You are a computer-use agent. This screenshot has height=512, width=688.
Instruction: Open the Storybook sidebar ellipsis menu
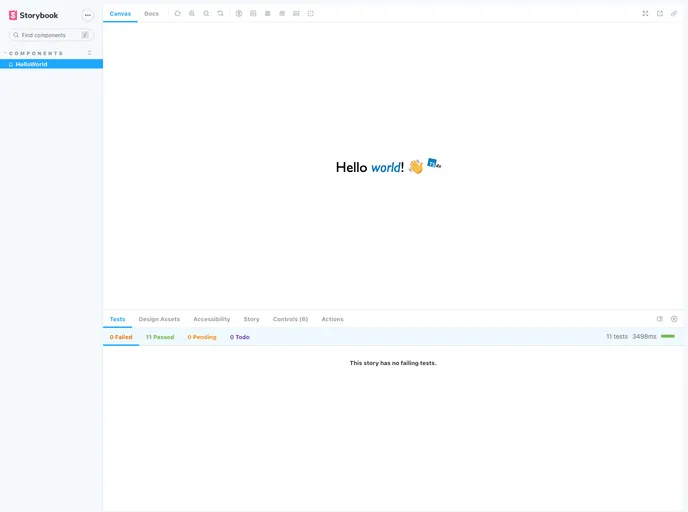click(87, 15)
